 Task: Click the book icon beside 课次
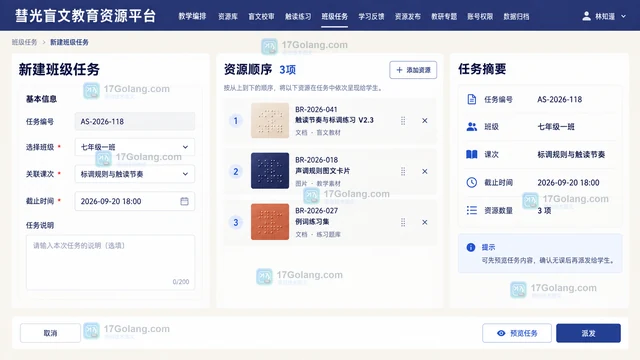pyautogui.click(x=471, y=154)
